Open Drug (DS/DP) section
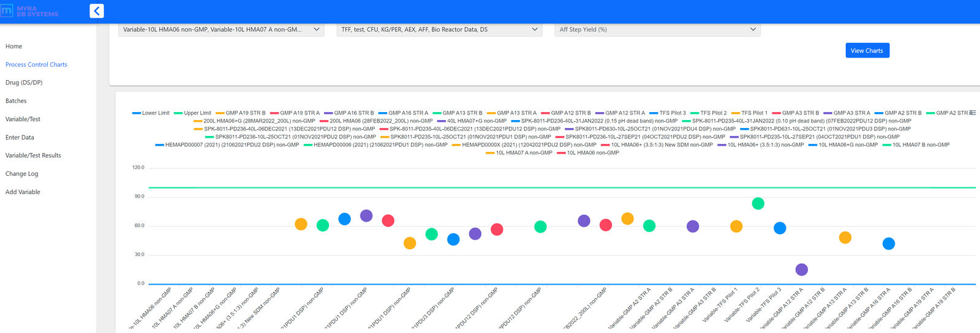Viewport: 980px width, 333px height. pyautogui.click(x=24, y=83)
